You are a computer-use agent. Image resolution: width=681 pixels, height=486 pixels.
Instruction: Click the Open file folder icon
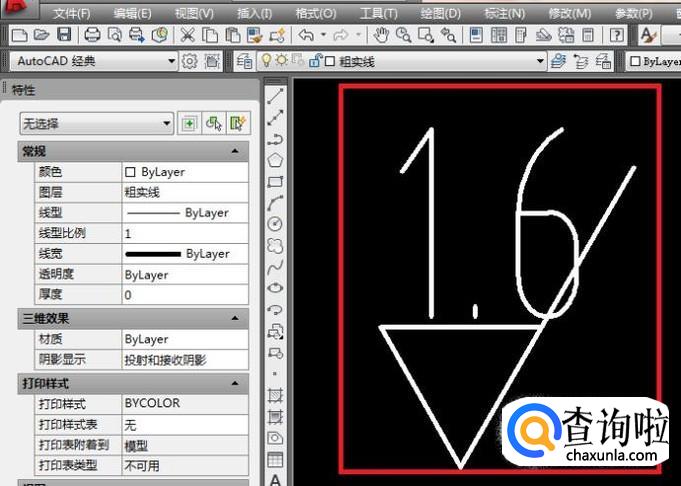(x=42, y=35)
